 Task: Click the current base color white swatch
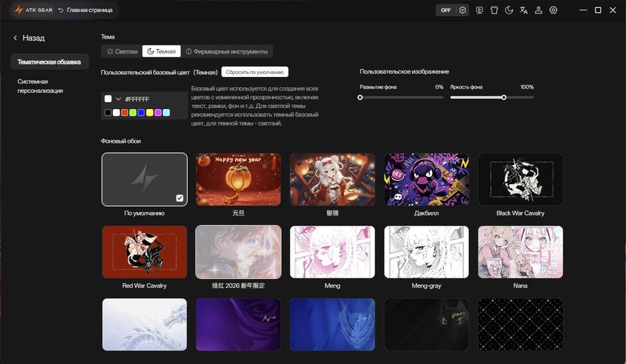point(108,98)
